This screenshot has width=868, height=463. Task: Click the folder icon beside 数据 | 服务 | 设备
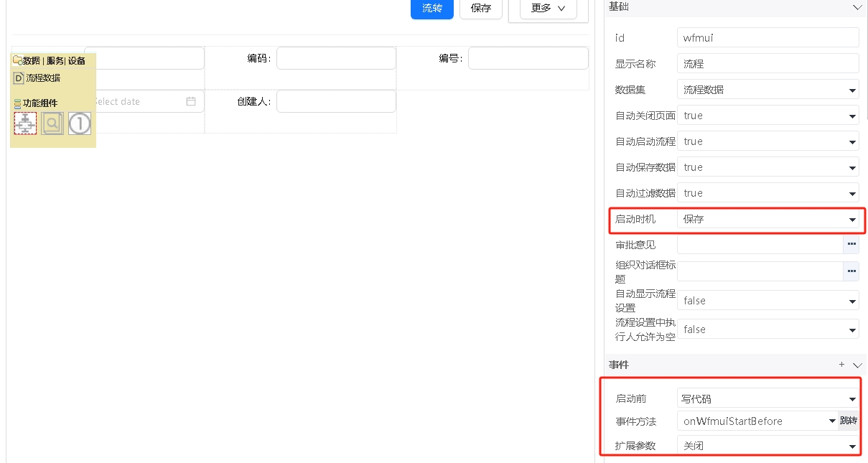tap(17, 60)
